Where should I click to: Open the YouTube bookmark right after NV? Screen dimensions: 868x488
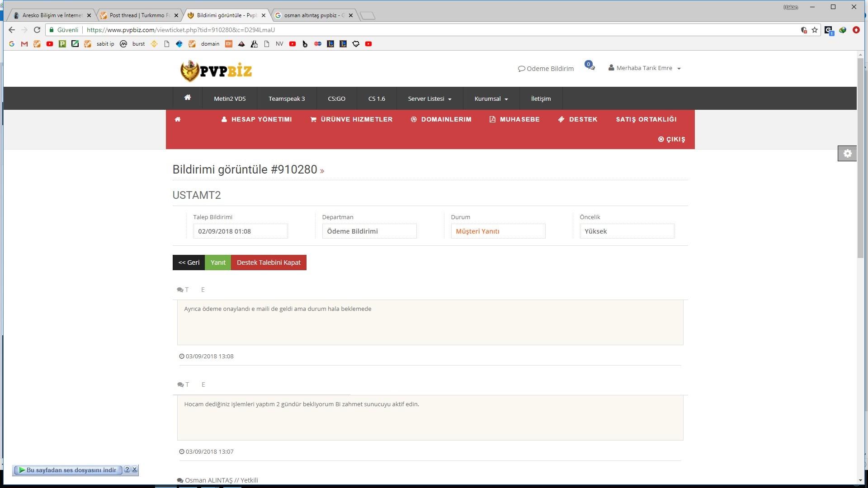(x=292, y=44)
